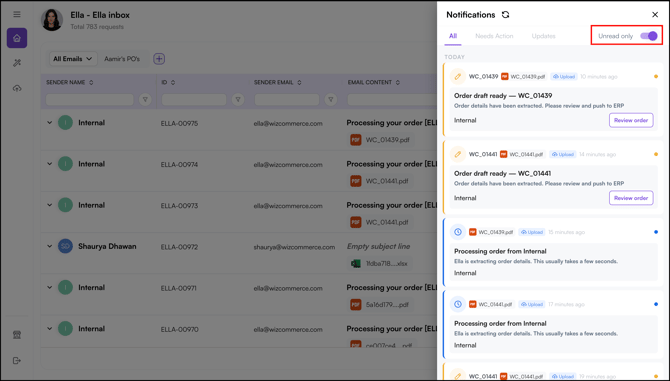Switch to the Updates tab
670x381 pixels.
pos(544,36)
